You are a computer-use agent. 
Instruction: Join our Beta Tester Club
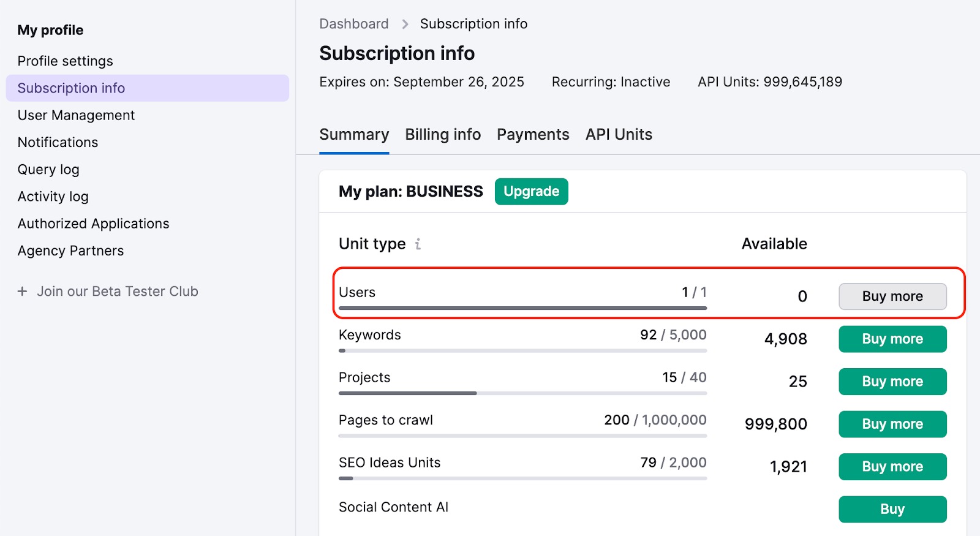[117, 292]
